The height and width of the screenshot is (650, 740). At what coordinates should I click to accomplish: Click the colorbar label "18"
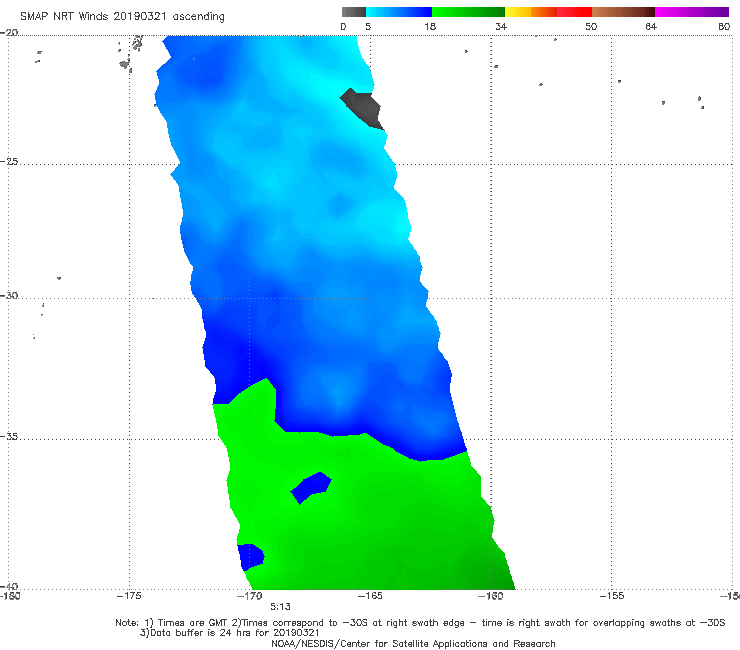(x=430, y=27)
